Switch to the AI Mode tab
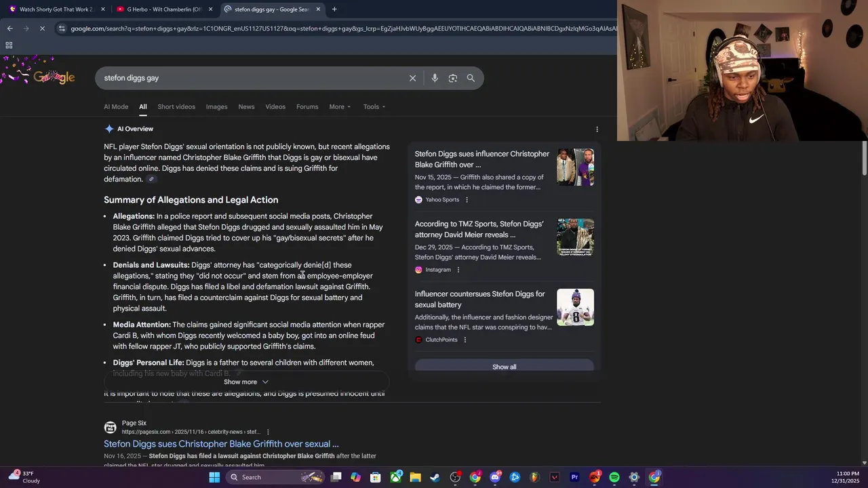Image resolution: width=868 pixels, height=488 pixels. pyautogui.click(x=116, y=106)
